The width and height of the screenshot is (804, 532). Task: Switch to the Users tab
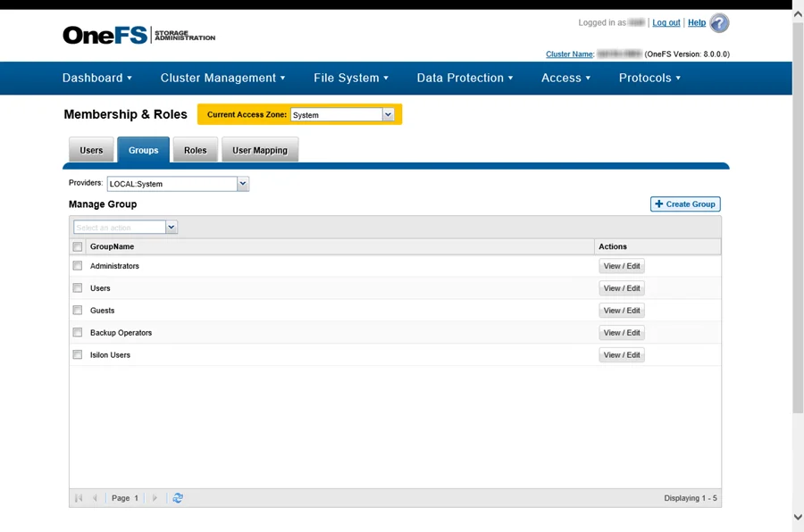point(91,150)
